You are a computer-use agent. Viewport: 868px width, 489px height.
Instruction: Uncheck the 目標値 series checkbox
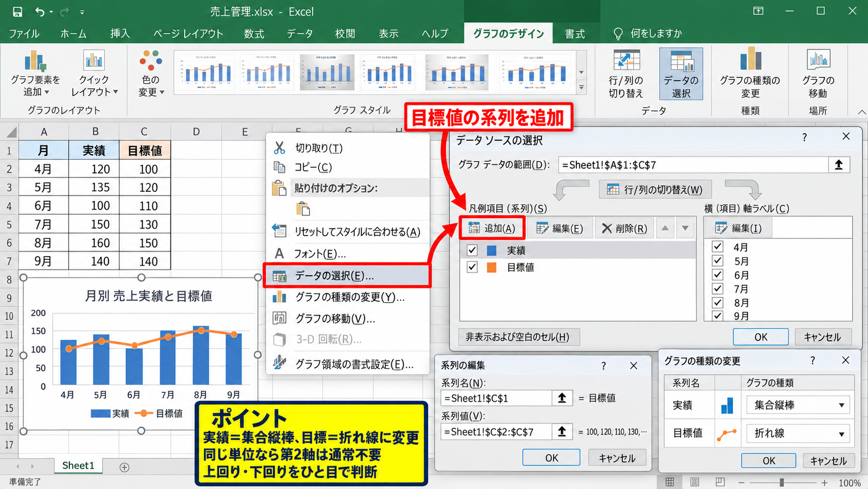(x=472, y=267)
